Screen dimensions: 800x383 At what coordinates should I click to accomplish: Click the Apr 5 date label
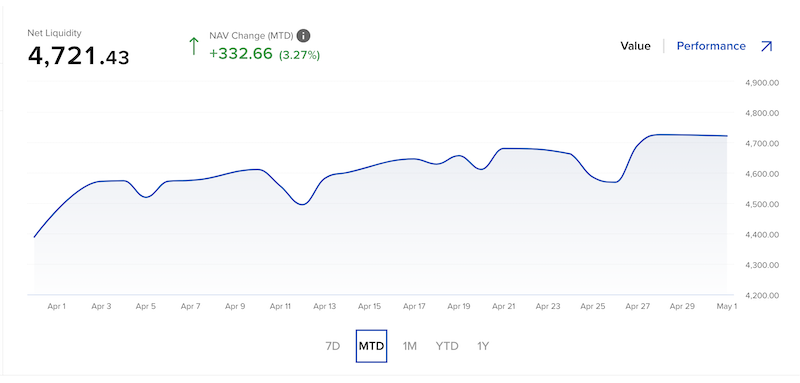pyautogui.click(x=146, y=307)
